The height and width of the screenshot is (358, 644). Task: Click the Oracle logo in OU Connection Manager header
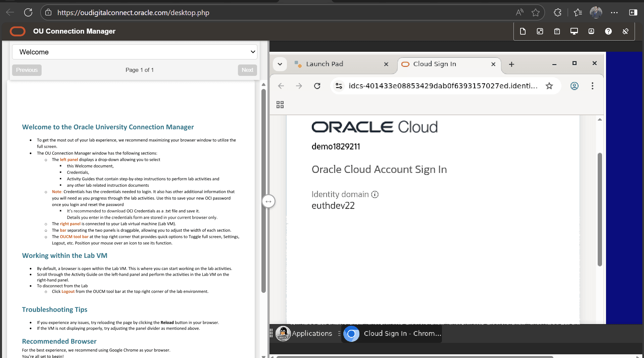(17, 31)
